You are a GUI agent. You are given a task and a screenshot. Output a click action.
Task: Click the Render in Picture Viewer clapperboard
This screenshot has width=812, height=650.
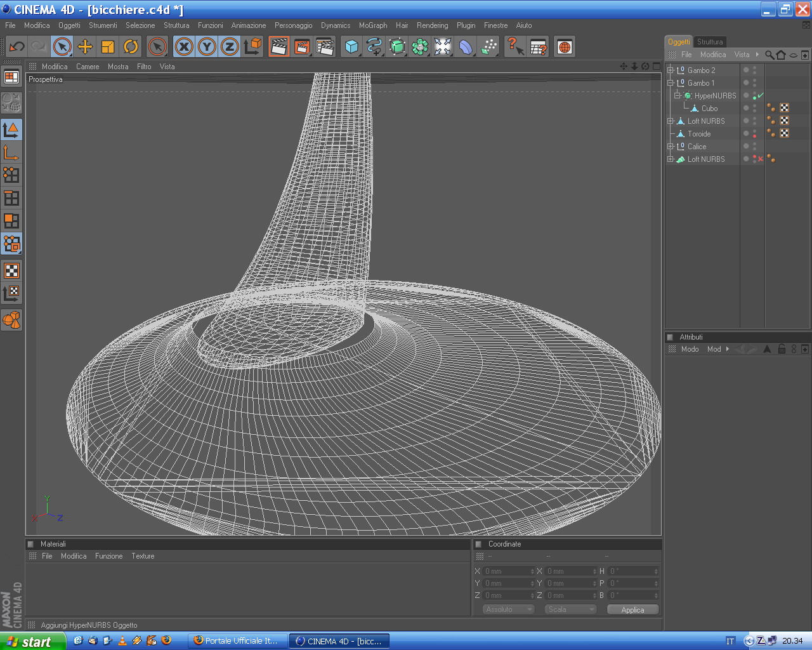point(302,46)
